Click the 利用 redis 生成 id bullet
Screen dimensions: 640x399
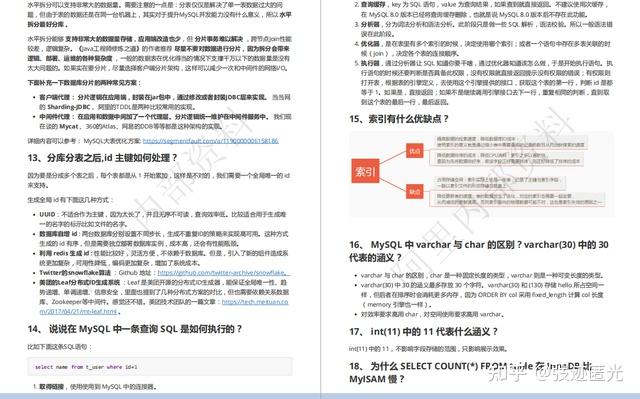click(x=164, y=258)
